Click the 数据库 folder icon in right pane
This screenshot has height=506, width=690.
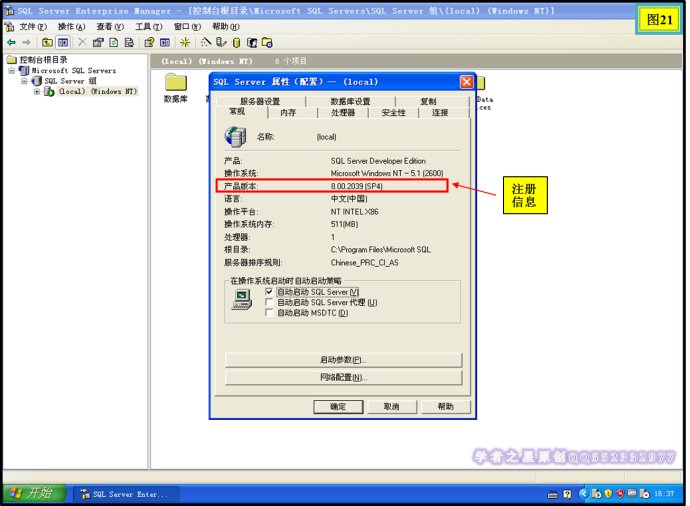pos(176,83)
